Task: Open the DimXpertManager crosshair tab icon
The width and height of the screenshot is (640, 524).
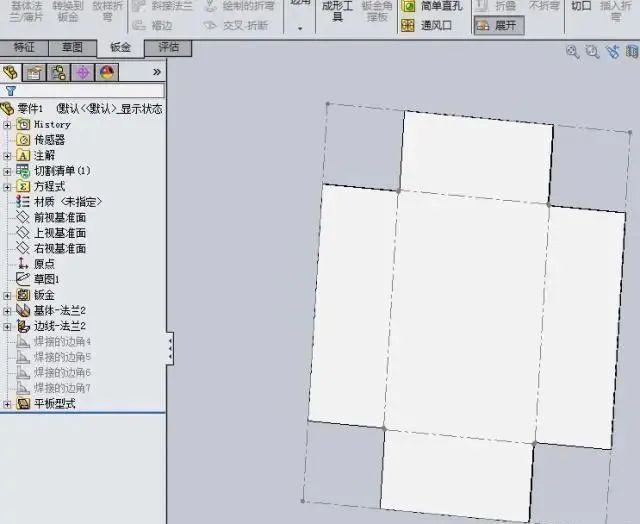Action: point(82,73)
